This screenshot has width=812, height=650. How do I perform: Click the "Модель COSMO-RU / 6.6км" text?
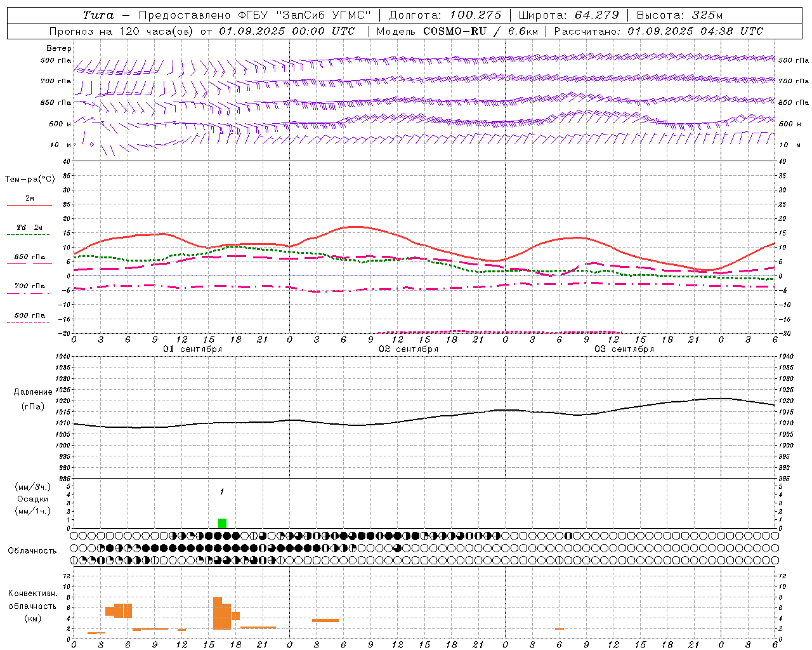pyautogui.click(x=457, y=31)
